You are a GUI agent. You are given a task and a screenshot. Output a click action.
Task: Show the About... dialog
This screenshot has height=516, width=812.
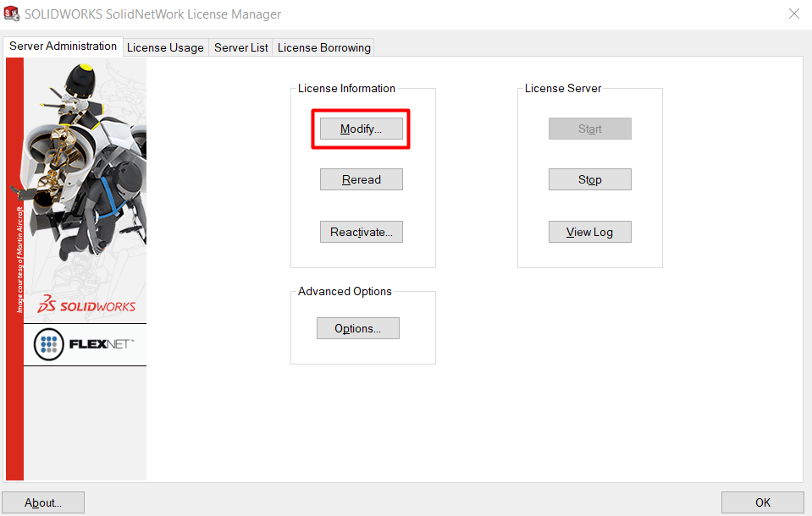point(43,502)
